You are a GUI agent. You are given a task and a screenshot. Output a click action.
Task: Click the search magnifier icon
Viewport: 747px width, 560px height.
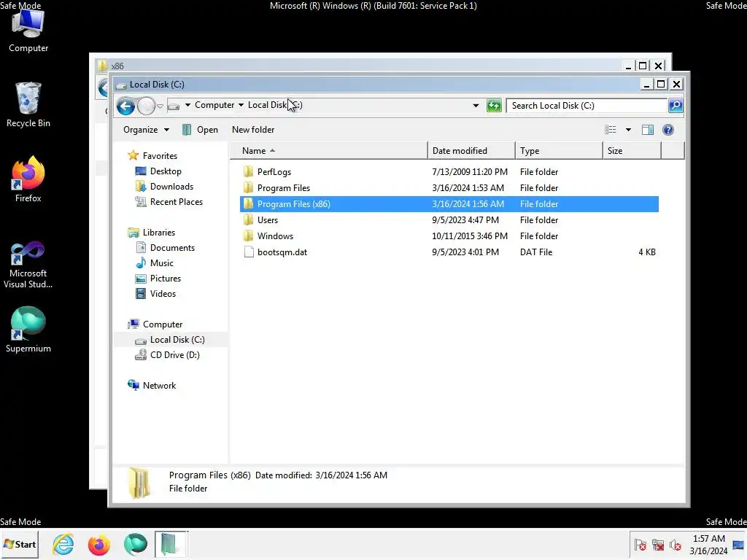pyautogui.click(x=675, y=106)
